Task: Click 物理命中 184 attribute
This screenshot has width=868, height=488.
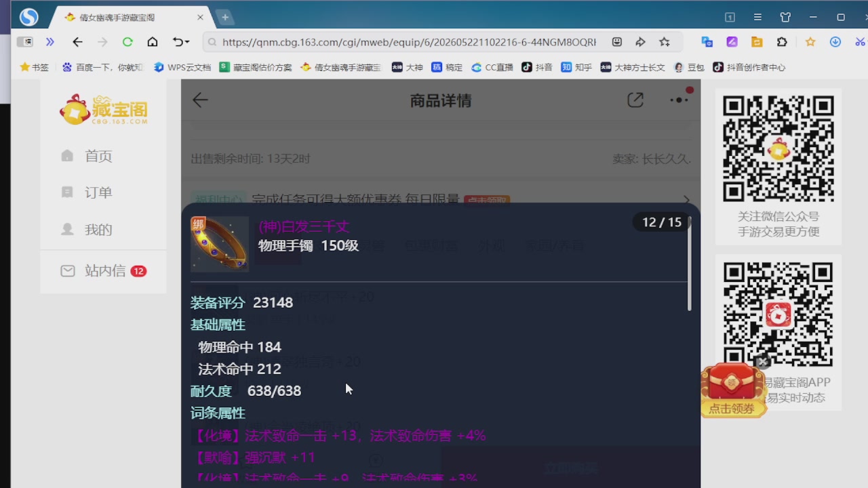Action: point(239,347)
